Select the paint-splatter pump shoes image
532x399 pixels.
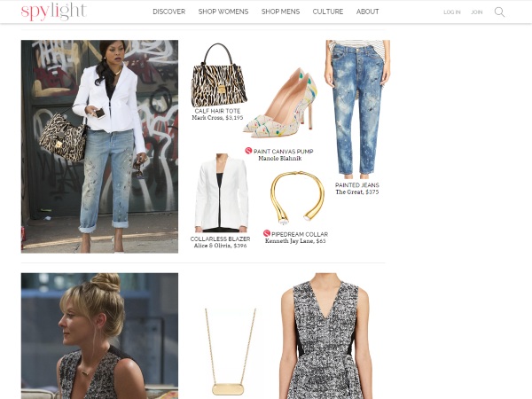[x=281, y=103]
